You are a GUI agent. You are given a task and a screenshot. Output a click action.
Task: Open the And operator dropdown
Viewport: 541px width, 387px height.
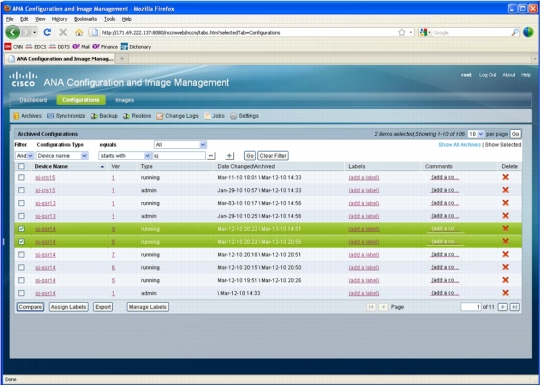(24, 156)
